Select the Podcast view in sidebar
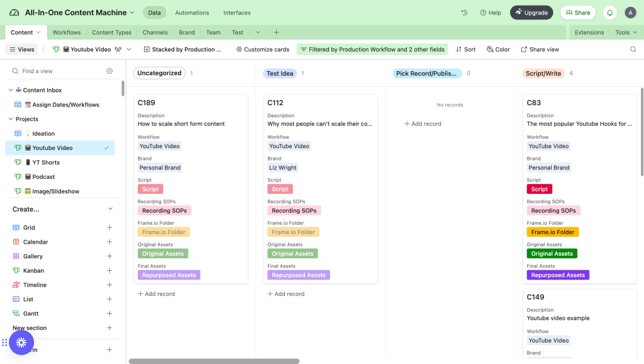Image resolution: width=644 pixels, height=364 pixels. click(43, 177)
